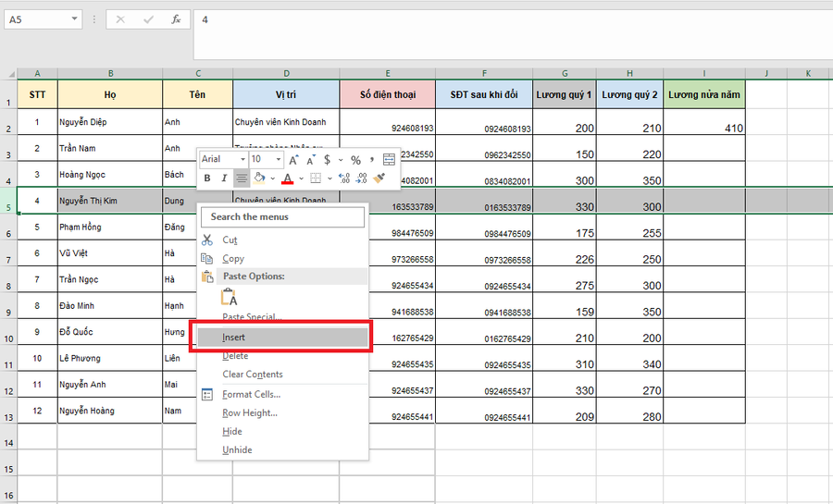Viewport: 833px width, 504px height.
Task: Choose Hide from the context menu
Action: tap(282, 431)
